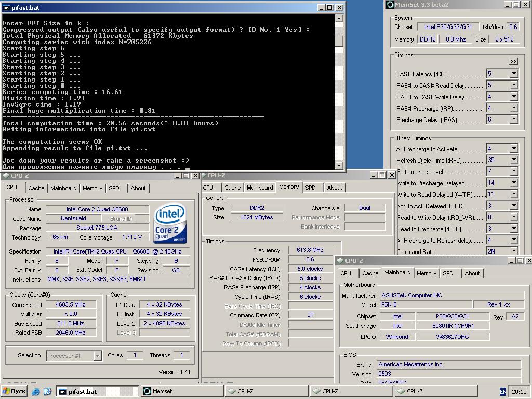Click the Intel Core 2 Quad logo
Image resolution: width=532 pixels, height=399 pixels.
[x=170, y=223]
